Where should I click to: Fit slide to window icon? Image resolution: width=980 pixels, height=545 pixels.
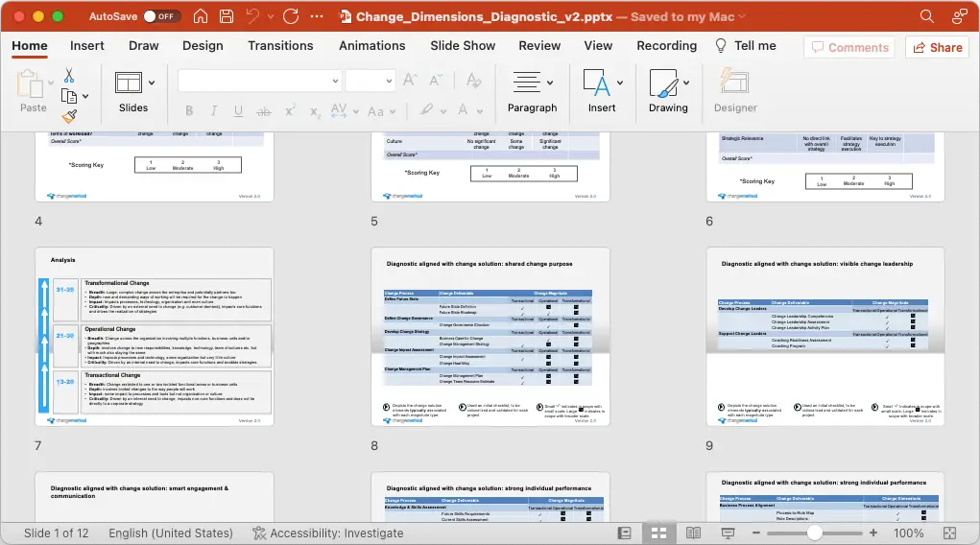[950, 533]
